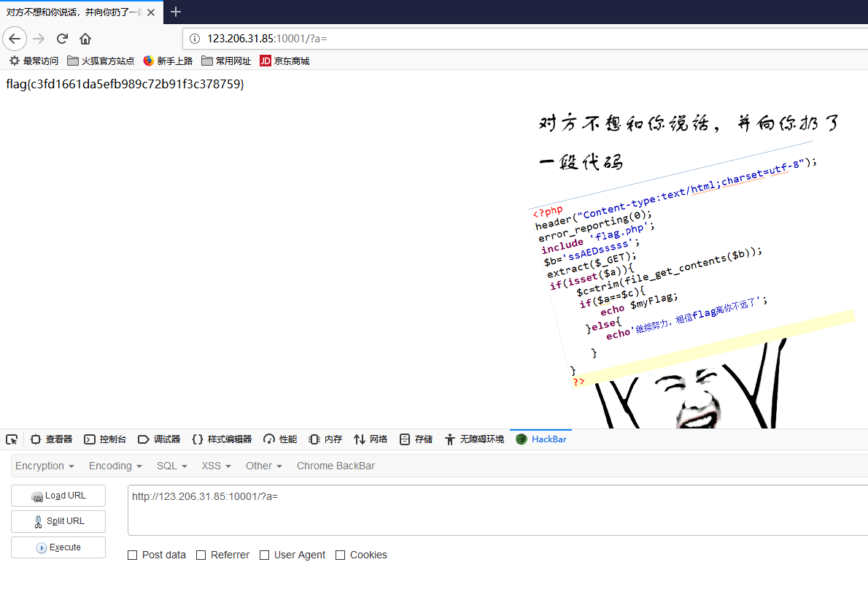Click the Execute button
Image resolution: width=868 pixels, height=608 pixels.
[x=58, y=547]
